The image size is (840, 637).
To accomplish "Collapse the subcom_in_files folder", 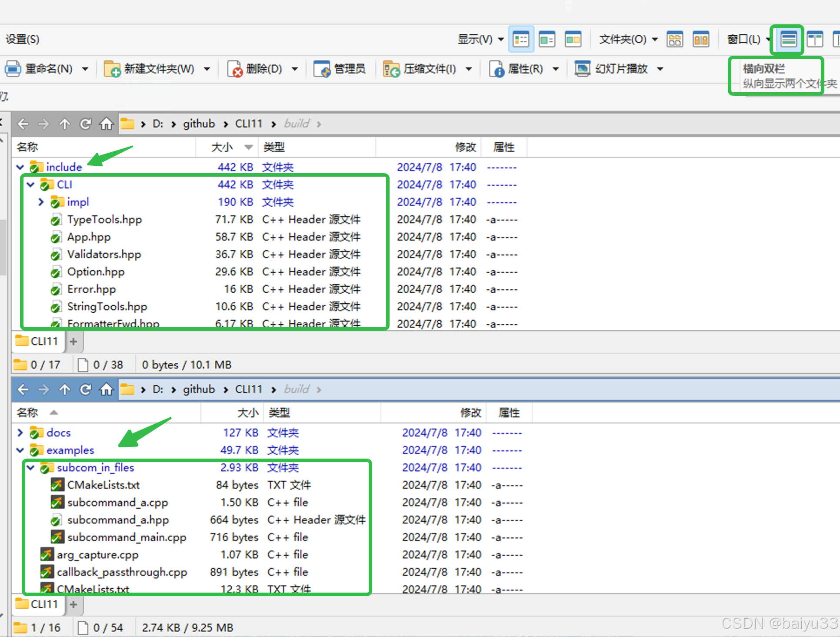I will [x=30, y=467].
